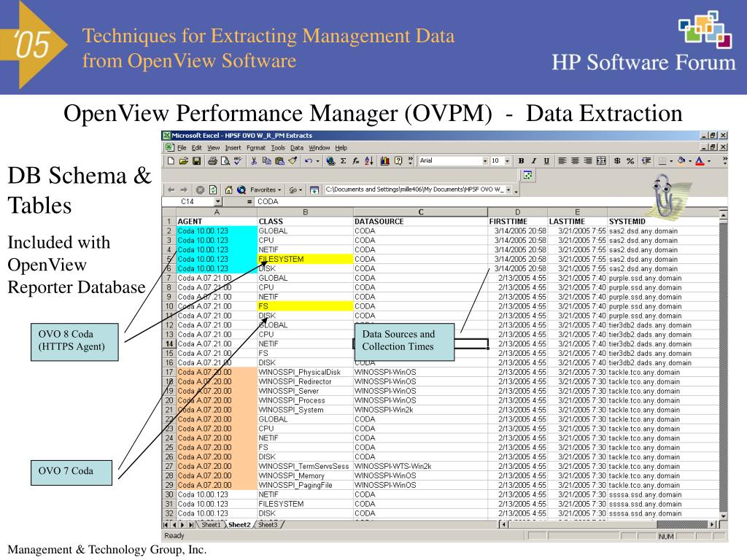
Task: Open the Office Assistant help icon
Action: [398, 161]
